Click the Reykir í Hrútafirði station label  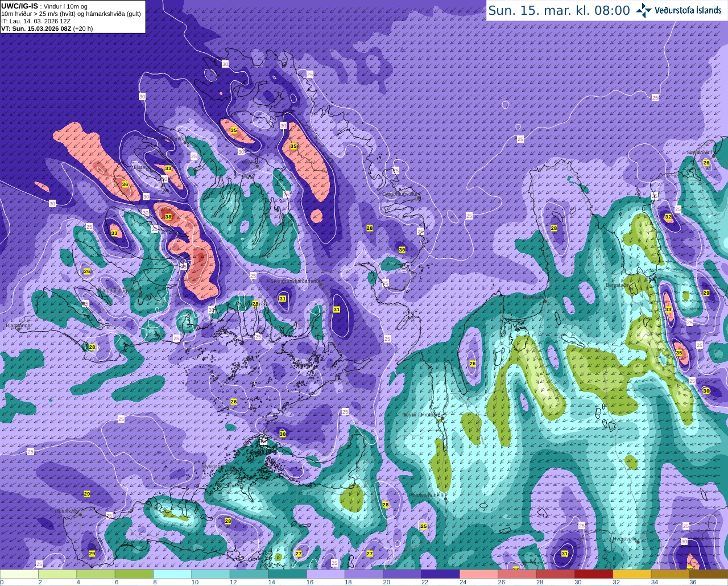click(421, 415)
